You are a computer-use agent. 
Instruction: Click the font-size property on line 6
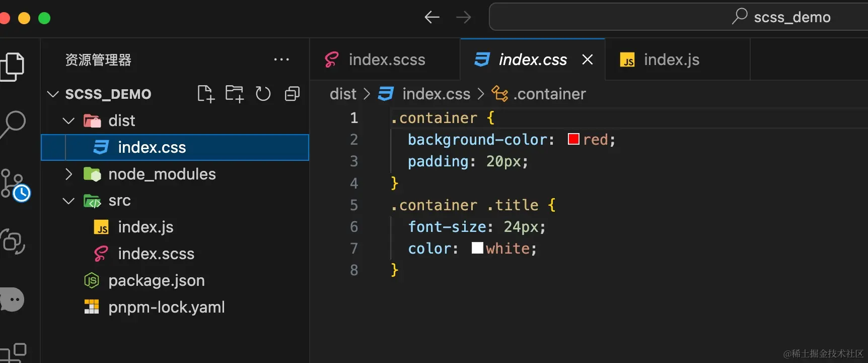(x=447, y=227)
